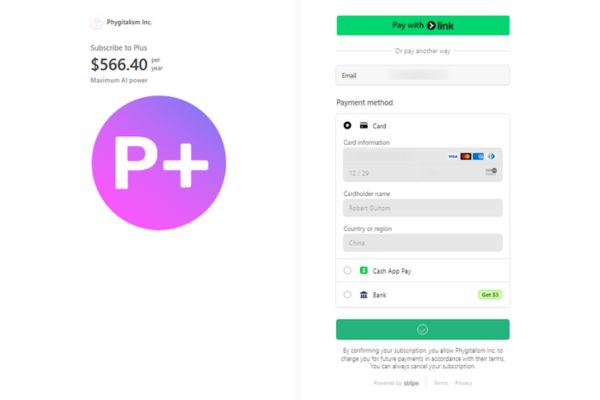The height and width of the screenshot is (400, 600).
Task: Open the Terms link in the footer
Action: [x=440, y=383]
